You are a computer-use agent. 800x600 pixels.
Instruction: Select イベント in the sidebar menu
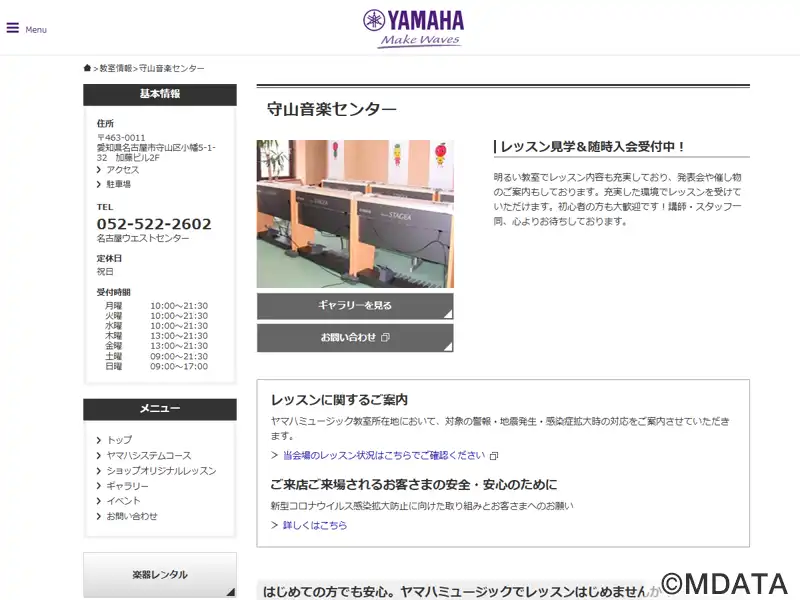point(123,501)
